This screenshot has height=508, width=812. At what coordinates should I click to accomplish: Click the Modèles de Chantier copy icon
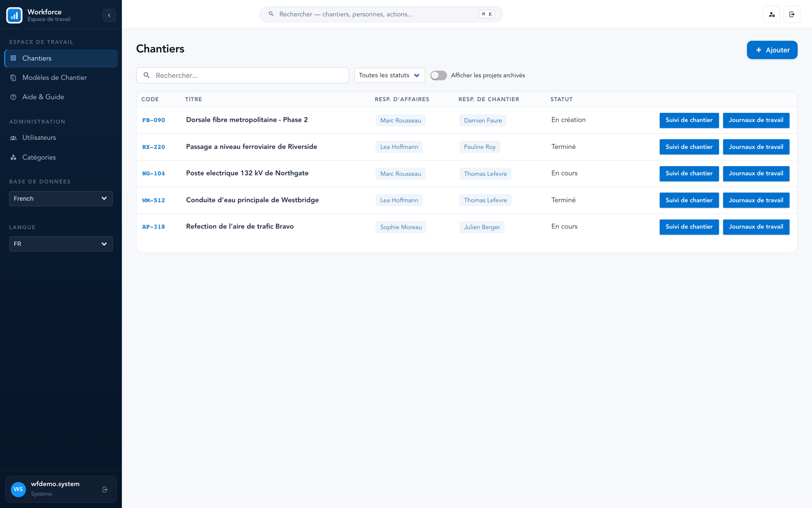click(14, 78)
